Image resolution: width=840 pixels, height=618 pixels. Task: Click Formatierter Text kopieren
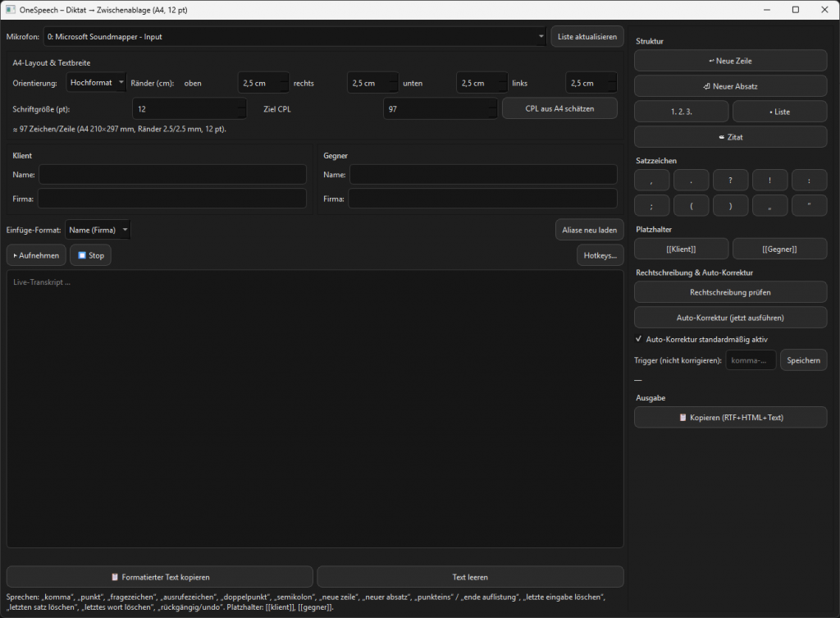tap(159, 577)
